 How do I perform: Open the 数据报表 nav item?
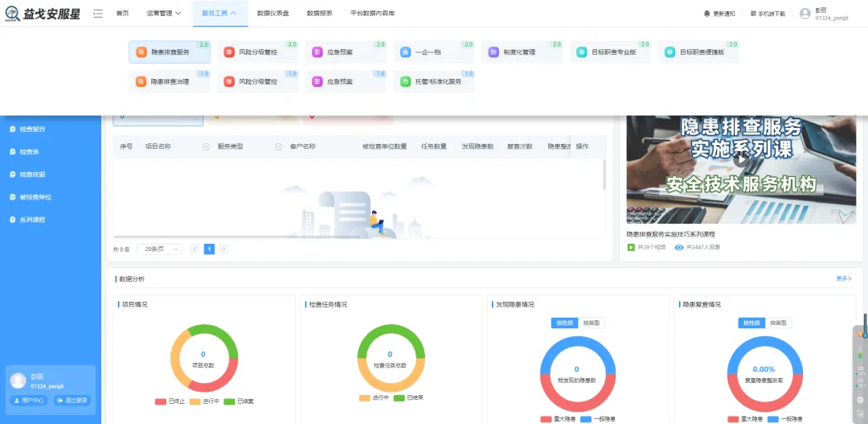click(319, 14)
